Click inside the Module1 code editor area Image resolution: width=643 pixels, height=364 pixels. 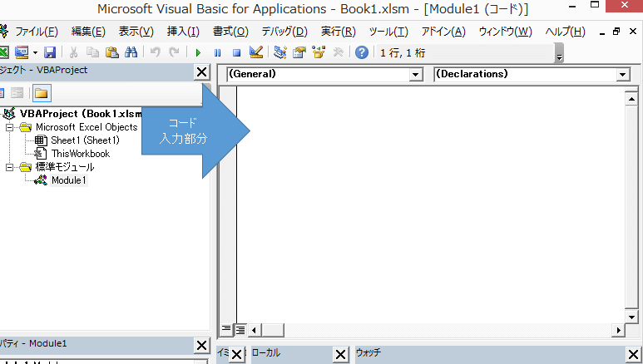(x=431, y=205)
